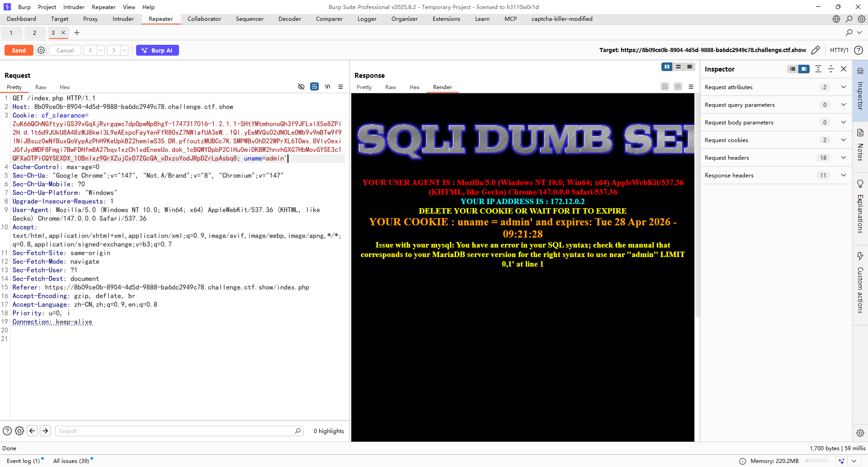Go to the previous request in Repeater history
The width and height of the screenshot is (868, 467).
pos(90,50)
